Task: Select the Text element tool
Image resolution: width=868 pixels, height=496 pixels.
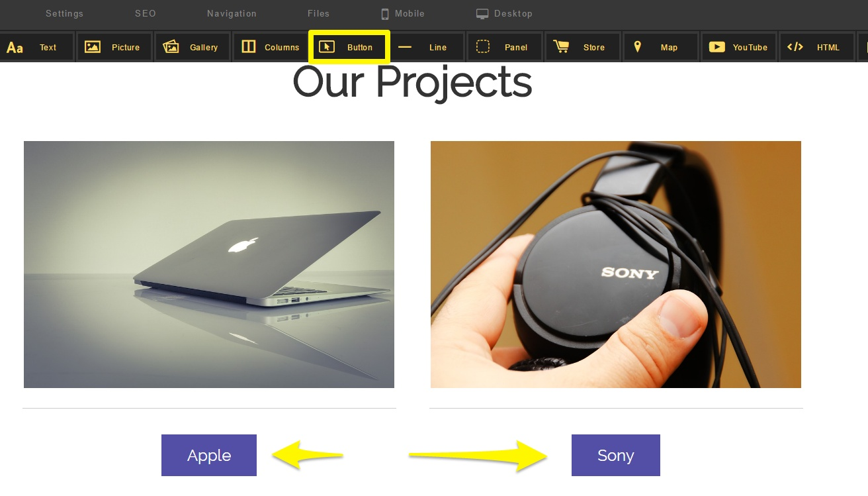Action: click(x=36, y=47)
